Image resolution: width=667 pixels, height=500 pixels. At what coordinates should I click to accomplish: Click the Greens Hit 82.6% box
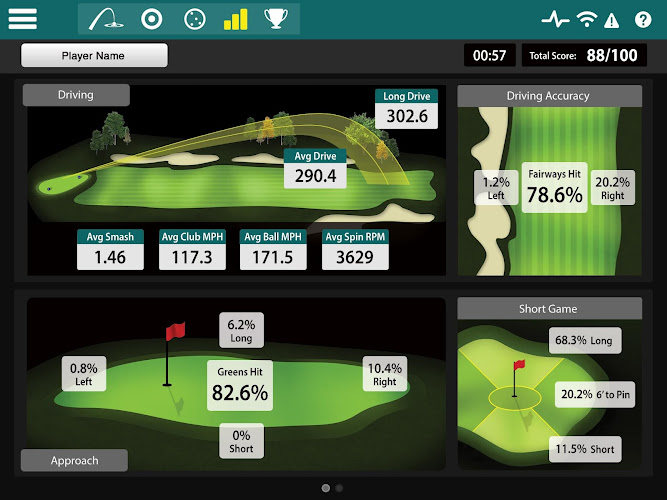240,386
